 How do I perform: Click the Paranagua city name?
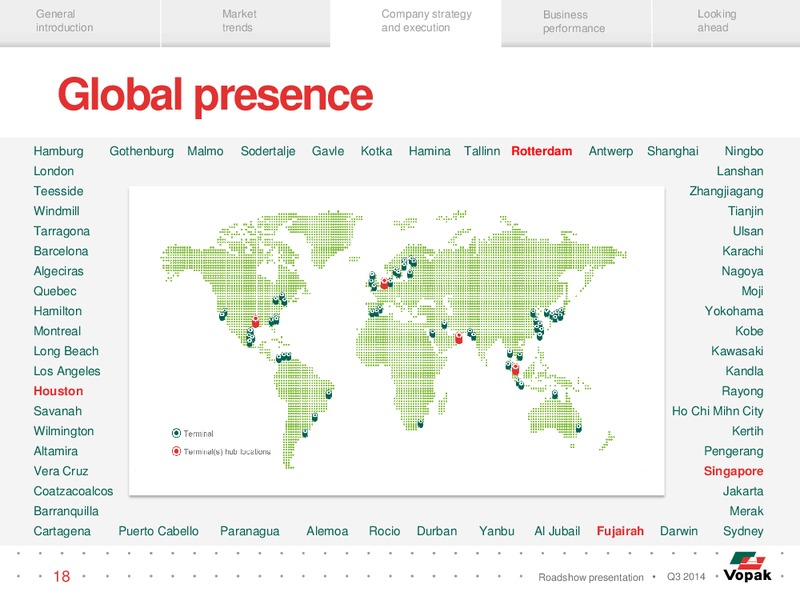[x=249, y=531]
